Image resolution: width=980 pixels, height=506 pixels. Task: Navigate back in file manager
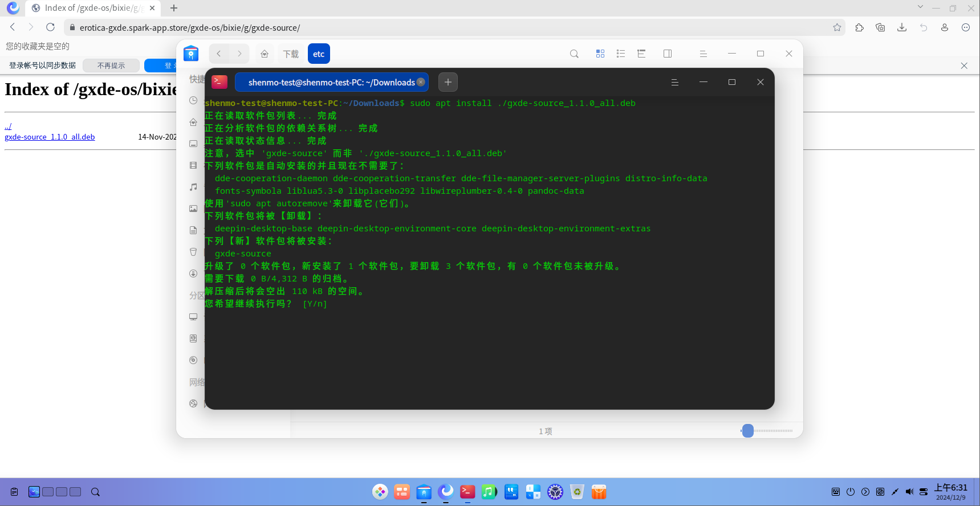[x=219, y=54]
